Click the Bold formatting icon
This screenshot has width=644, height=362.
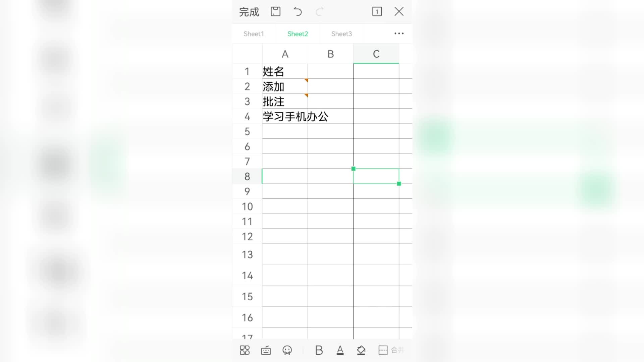point(318,350)
